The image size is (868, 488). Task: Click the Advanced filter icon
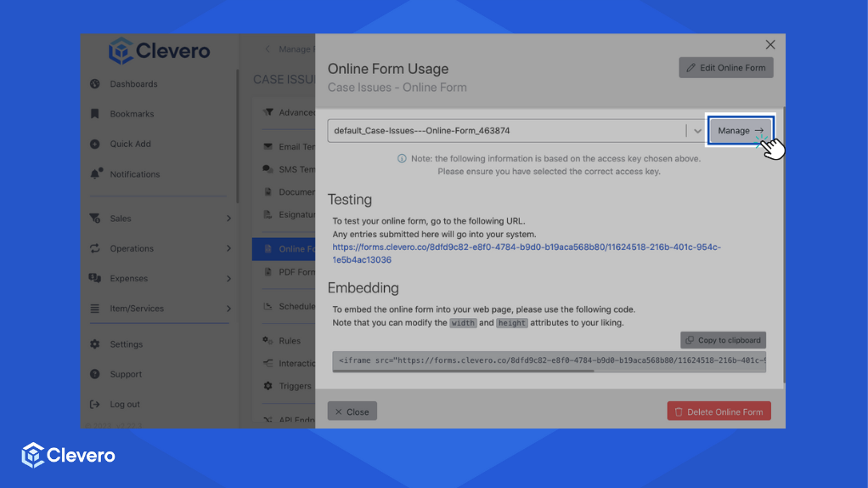point(268,112)
